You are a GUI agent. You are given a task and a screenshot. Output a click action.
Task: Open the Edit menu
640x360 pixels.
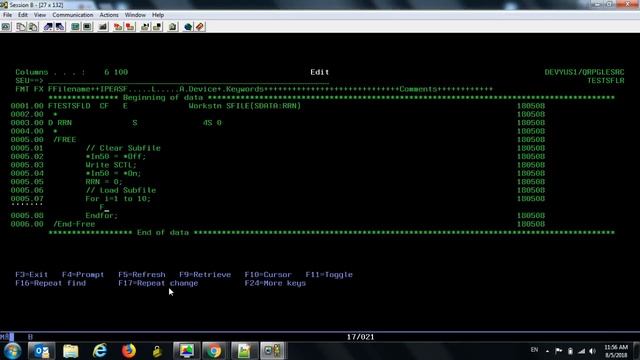tap(23, 15)
